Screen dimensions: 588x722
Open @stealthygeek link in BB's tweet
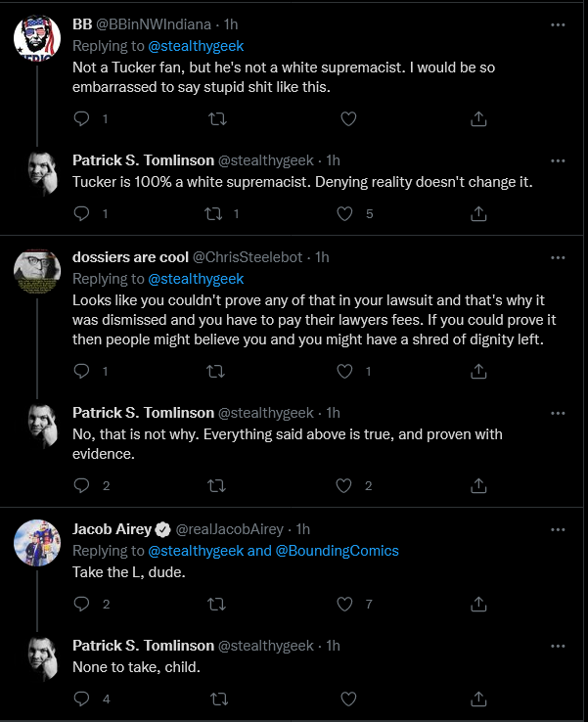point(196,46)
